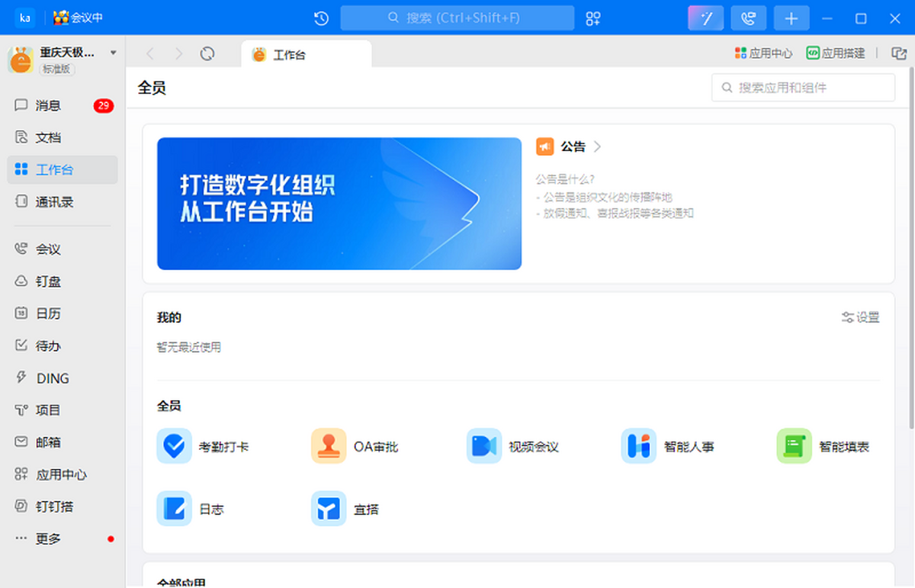Switch to 通讯录 contacts in sidebar
The width and height of the screenshot is (915, 588).
(x=53, y=202)
